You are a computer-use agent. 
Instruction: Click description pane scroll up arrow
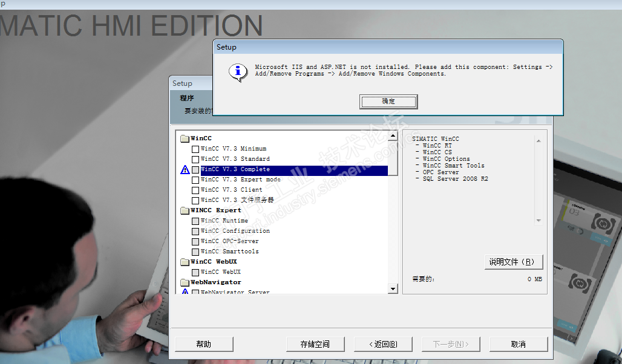539,141
